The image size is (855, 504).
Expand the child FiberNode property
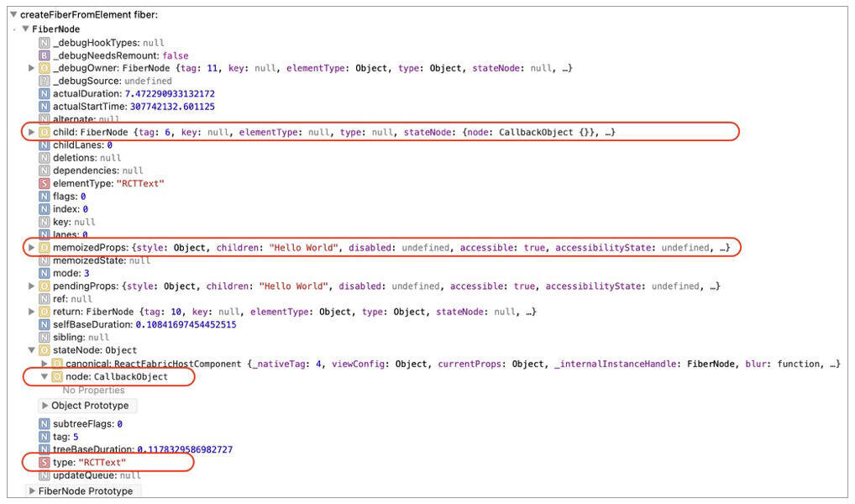click(32, 132)
